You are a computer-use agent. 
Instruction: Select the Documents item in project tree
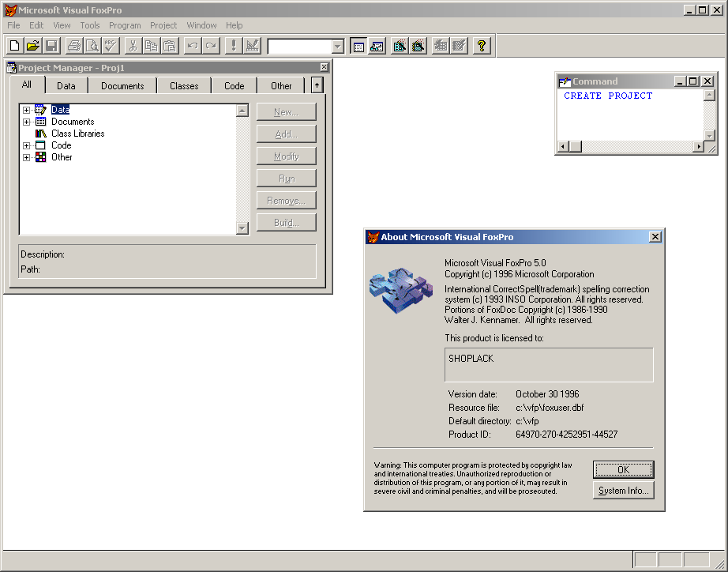73,122
